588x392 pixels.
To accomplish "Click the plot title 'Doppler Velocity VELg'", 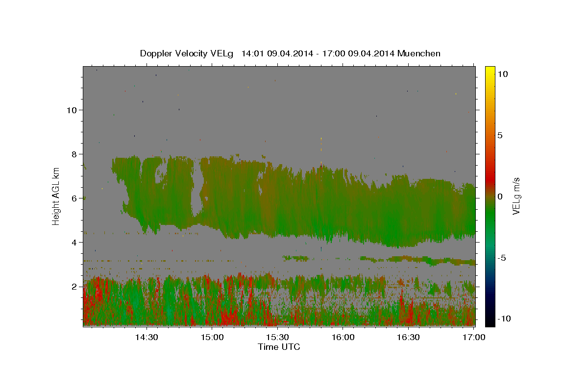I will (187, 53).
